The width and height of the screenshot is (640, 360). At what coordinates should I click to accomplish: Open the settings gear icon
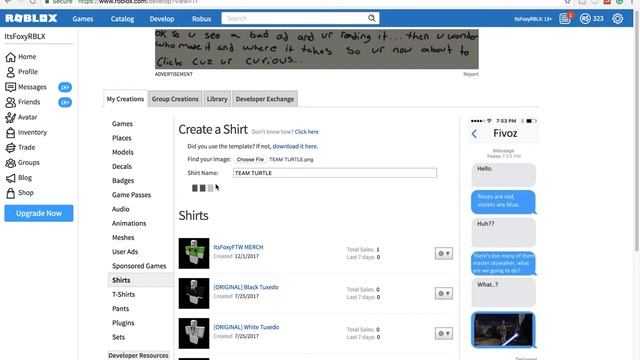coord(618,18)
